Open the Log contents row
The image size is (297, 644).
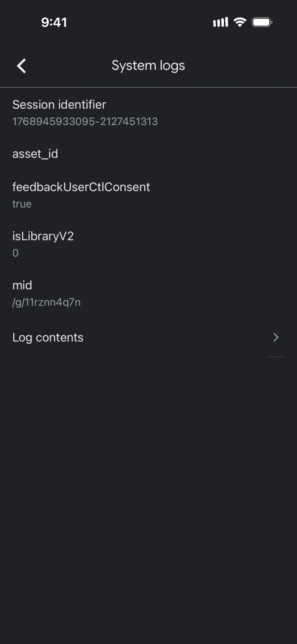click(x=148, y=337)
